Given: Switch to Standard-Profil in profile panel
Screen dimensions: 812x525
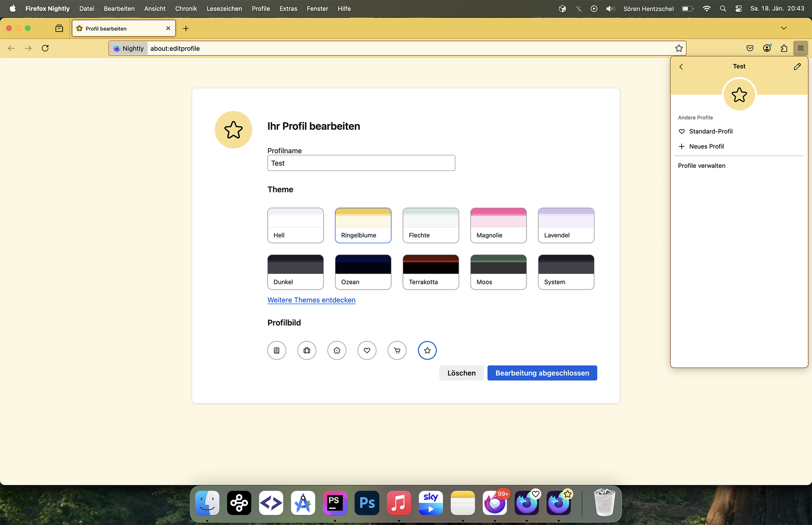Looking at the screenshot, I should click(x=710, y=131).
